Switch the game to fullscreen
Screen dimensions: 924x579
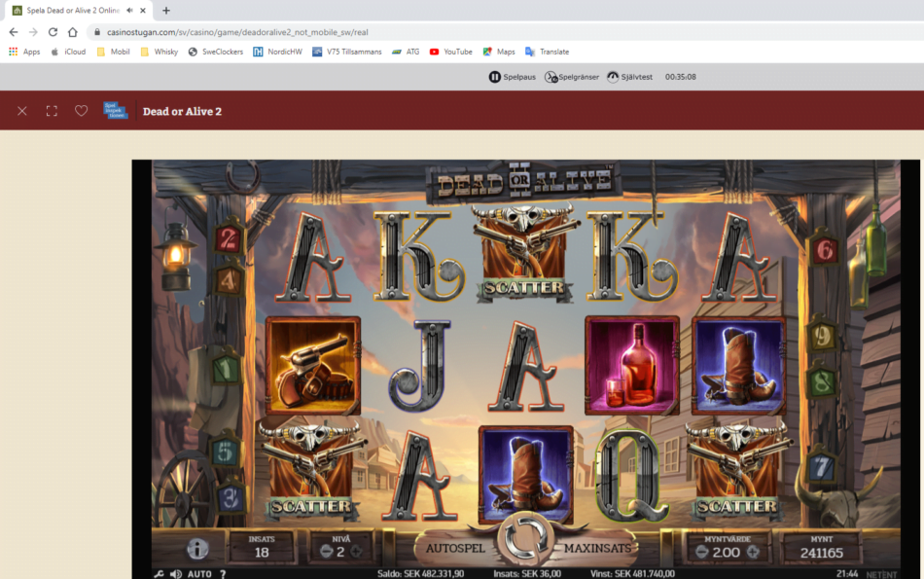(x=52, y=111)
